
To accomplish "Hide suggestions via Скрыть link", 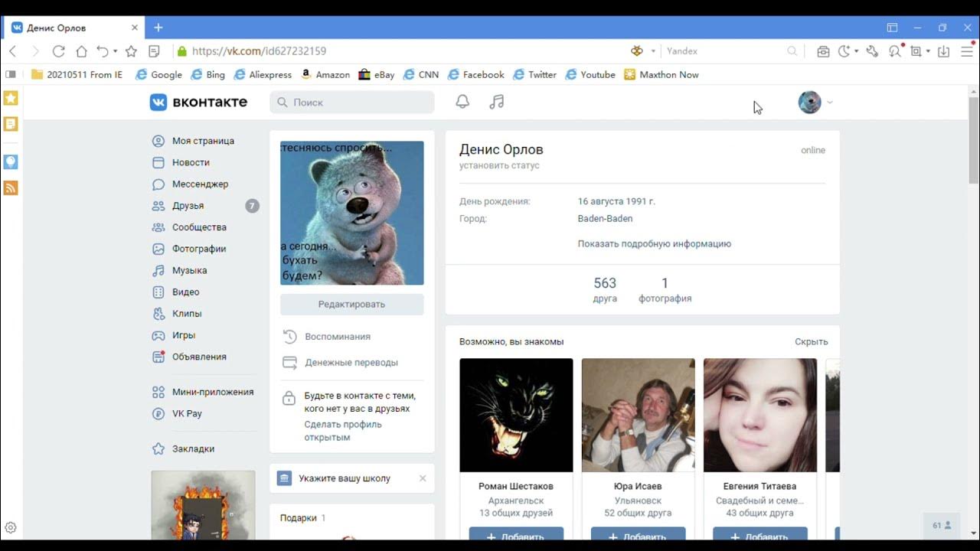I will coord(811,342).
